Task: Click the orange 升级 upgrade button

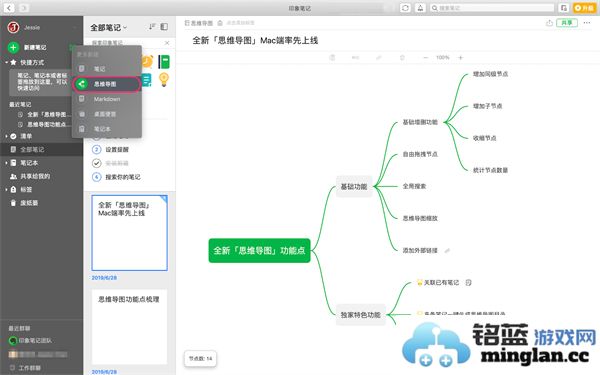Action: pos(584,8)
